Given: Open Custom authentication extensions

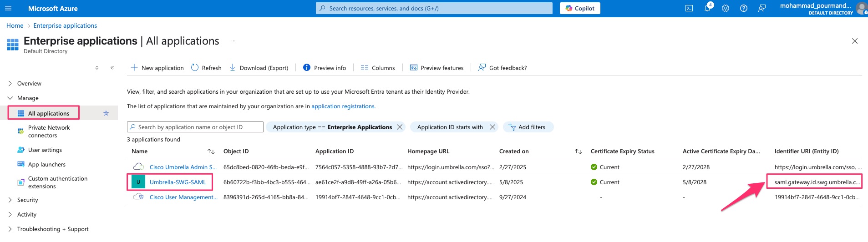Looking at the screenshot, I should tap(58, 182).
